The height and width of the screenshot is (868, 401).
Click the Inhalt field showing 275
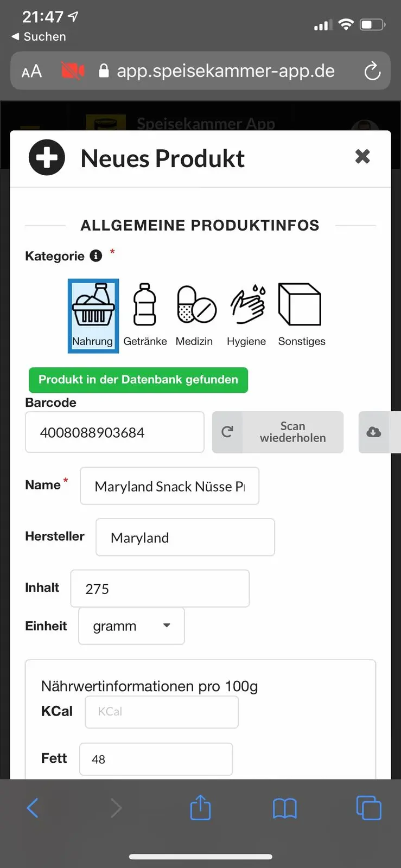(160, 588)
